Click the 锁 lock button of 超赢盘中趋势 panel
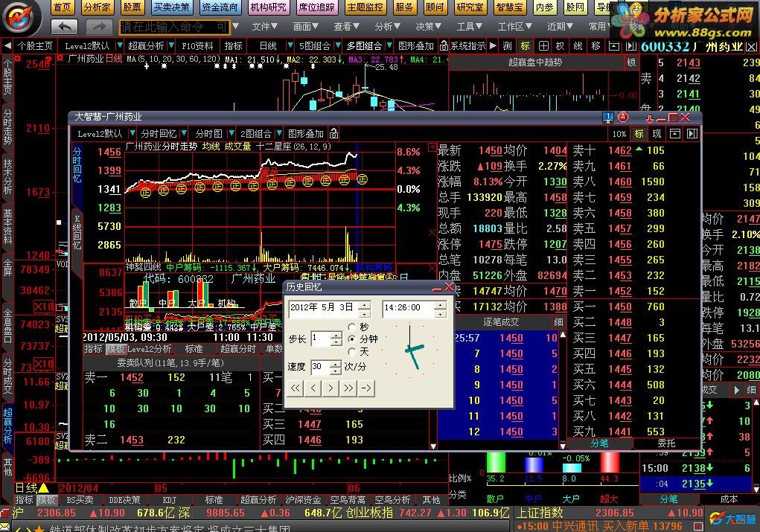 pos(631,63)
